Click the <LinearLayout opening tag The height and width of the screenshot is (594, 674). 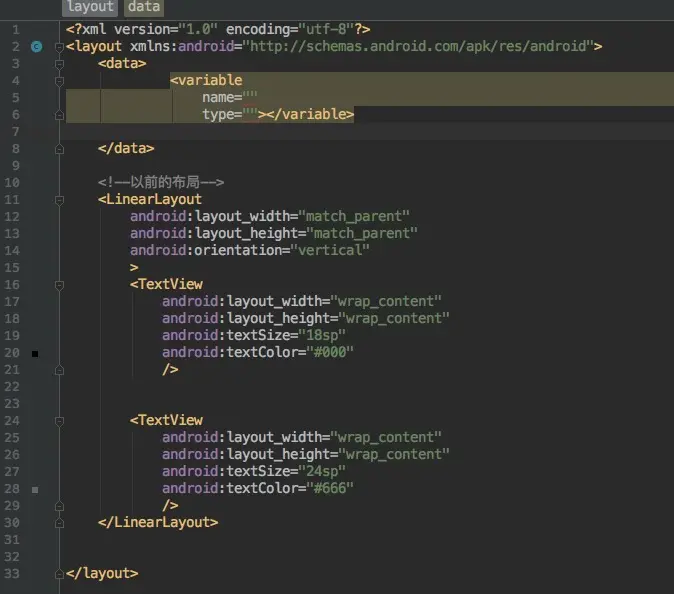coord(150,199)
